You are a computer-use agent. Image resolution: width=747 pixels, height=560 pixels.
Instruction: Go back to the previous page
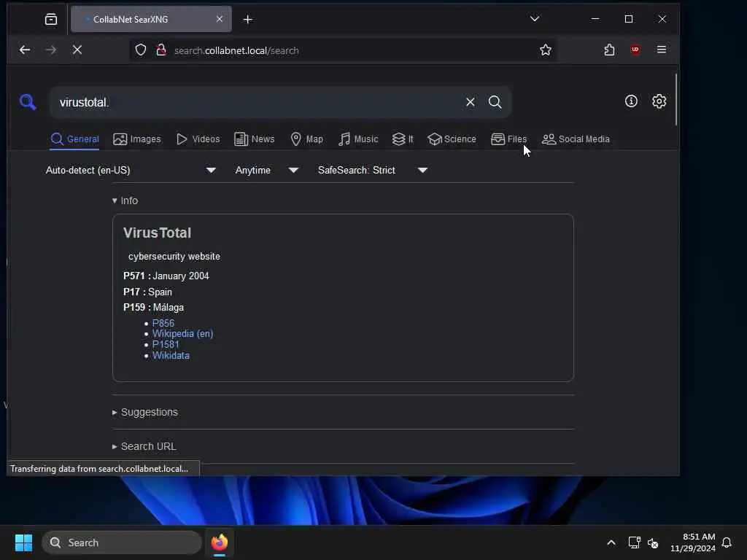[x=25, y=50]
